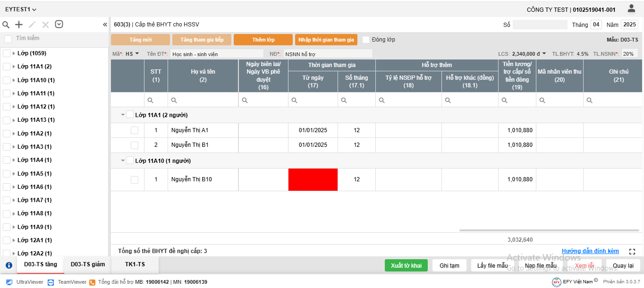Click the green Xuất tờ khai button
This screenshot has width=644, height=288.
[x=406, y=265]
